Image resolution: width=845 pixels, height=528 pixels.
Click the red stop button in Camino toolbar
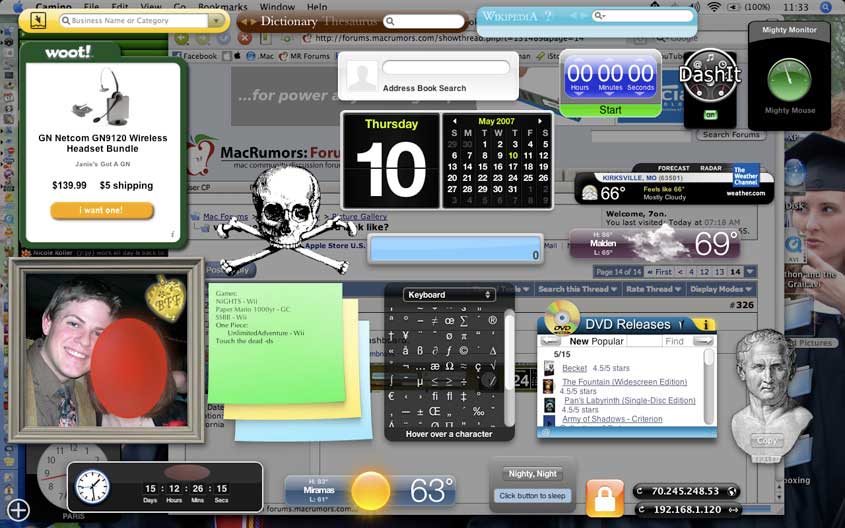click(245, 38)
